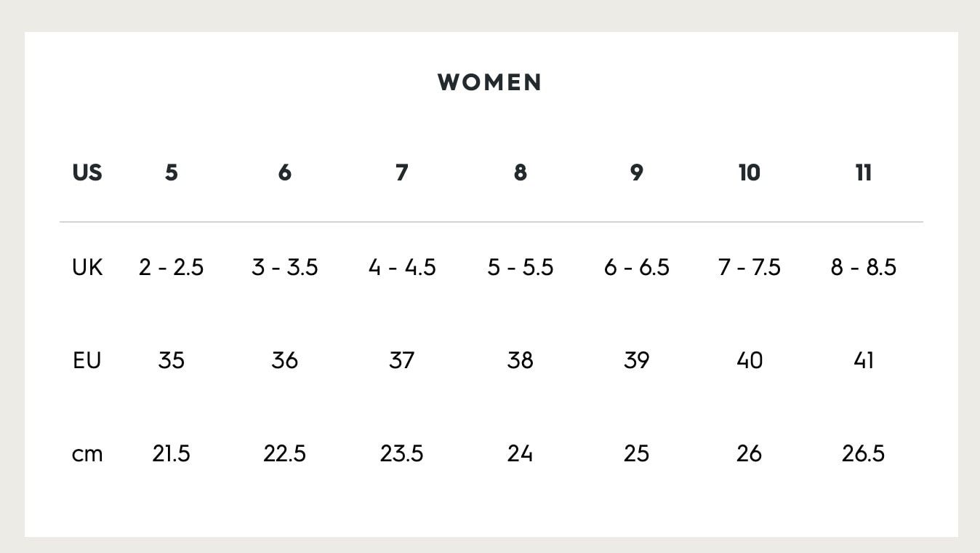Pick US size 8 column header

(520, 173)
